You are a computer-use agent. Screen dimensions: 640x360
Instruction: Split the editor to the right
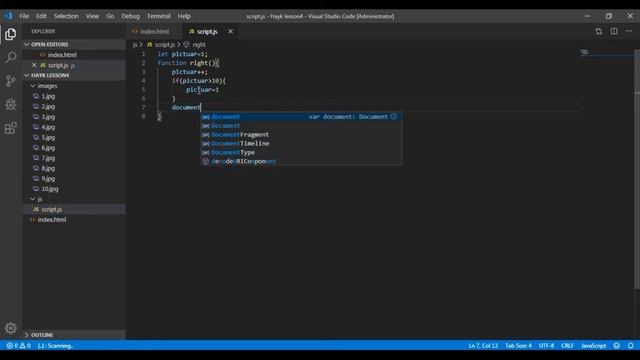tap(614, 31)
